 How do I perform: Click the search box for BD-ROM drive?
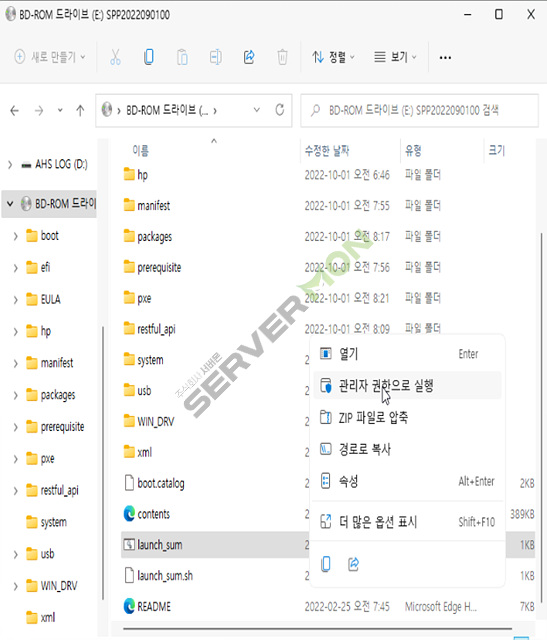[419, 110]
